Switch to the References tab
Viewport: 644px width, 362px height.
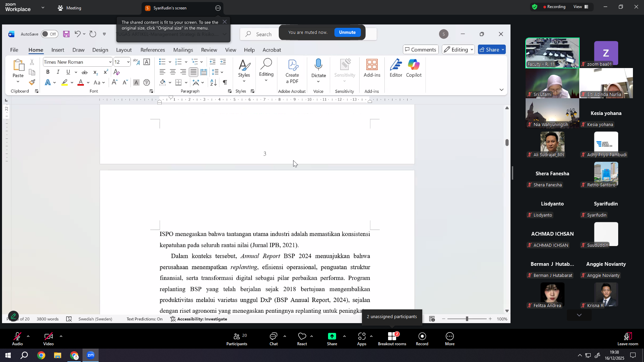tap(153, 50)
